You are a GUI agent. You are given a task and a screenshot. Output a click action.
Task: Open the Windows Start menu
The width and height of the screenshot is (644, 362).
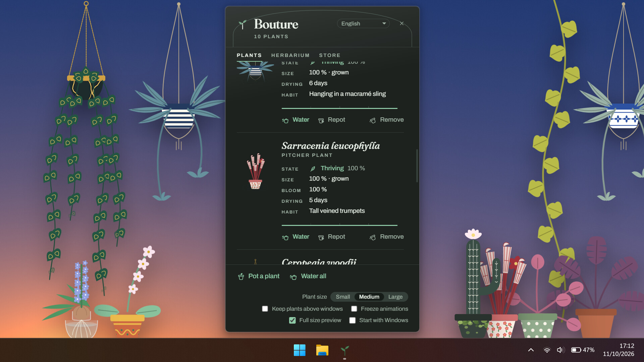[x=300, y=350]
